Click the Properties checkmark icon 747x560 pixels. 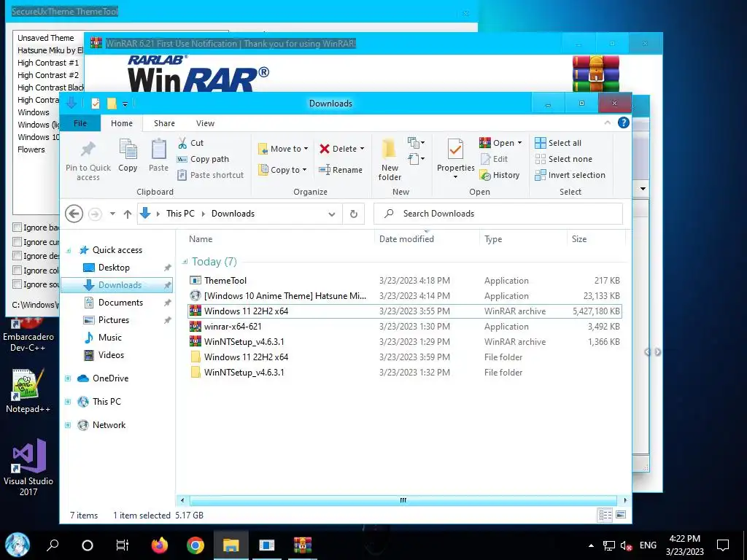[455, 149]
